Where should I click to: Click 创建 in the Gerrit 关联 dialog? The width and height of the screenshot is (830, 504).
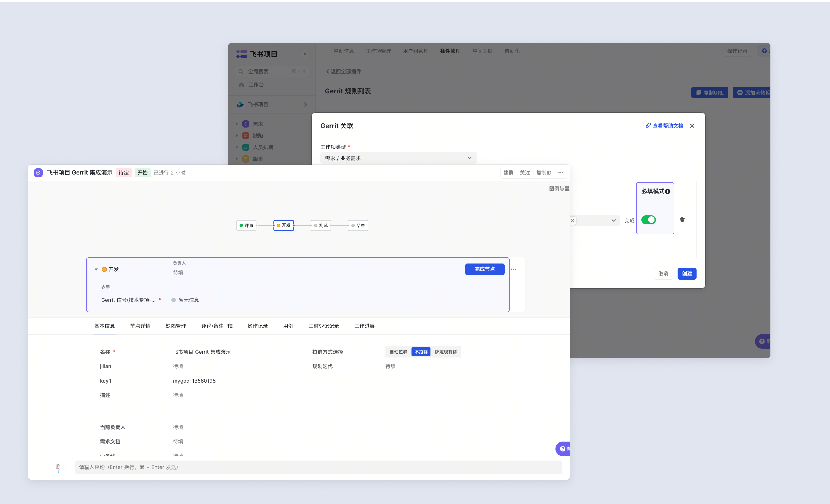[x=687, y=274]
